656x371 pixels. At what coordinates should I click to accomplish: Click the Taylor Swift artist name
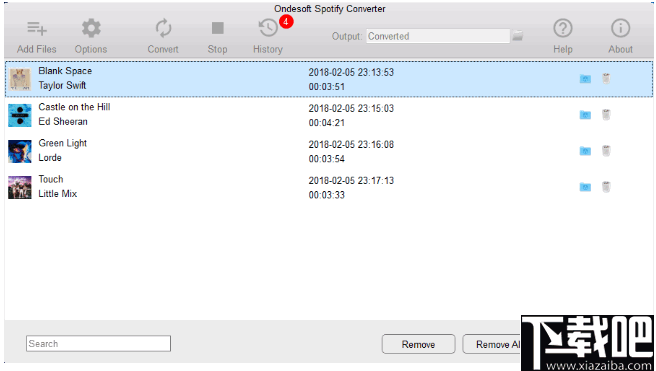62,85
